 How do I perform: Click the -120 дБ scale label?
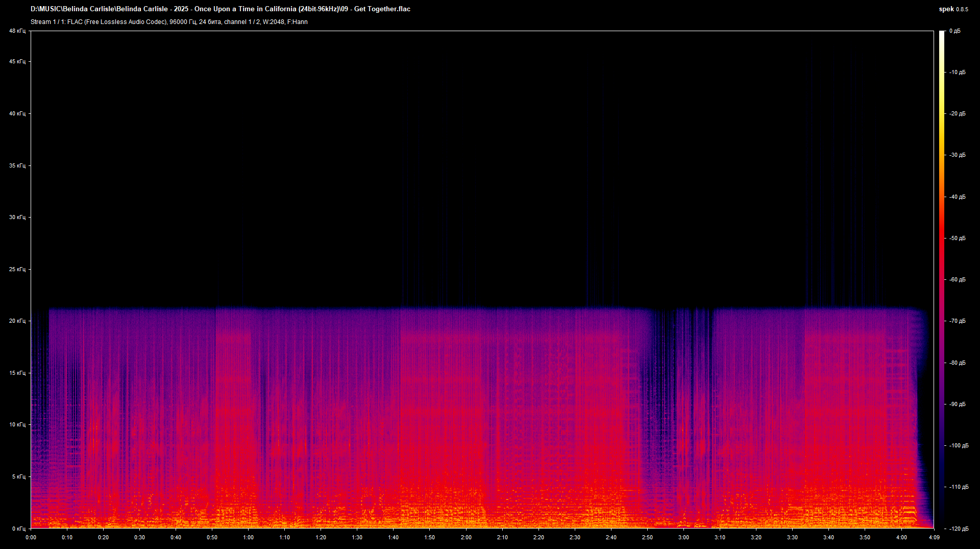pyautogui.click(x=959, y=529)
